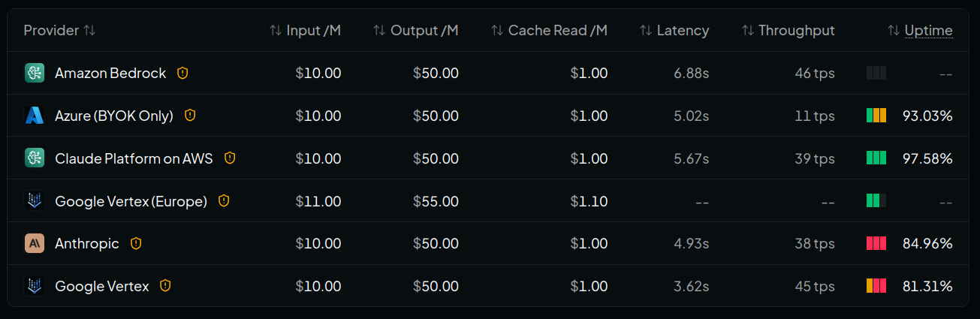Click the Azure provider logo icon
The width and height of the screenshot is (980, 319).
point(35,116)
